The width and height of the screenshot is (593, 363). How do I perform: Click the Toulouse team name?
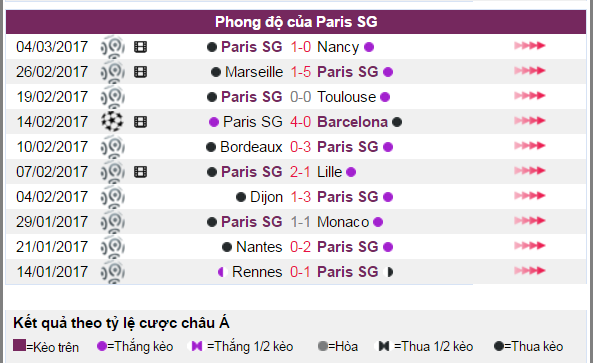pos(346,97)
